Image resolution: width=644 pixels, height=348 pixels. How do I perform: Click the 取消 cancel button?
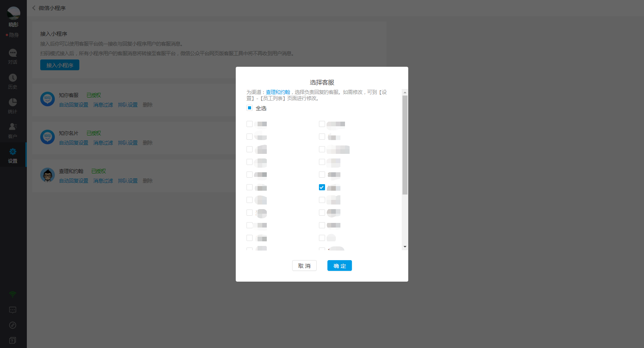304,266
